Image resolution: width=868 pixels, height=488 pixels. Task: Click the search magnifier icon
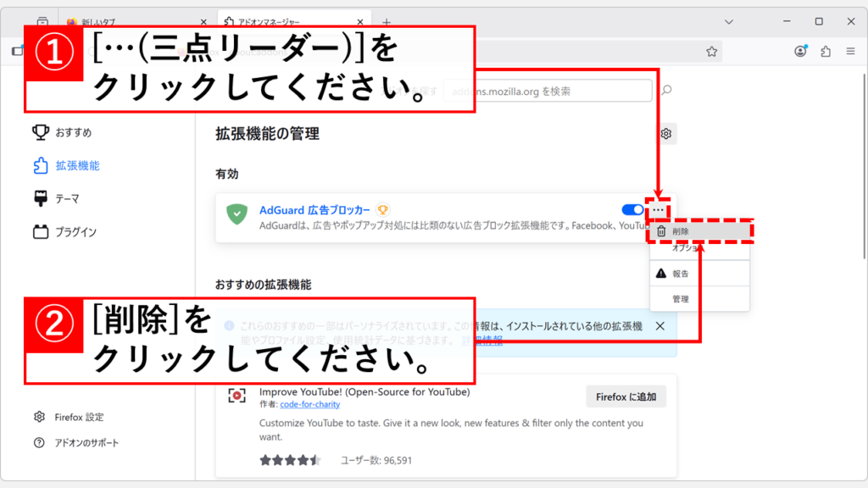pos(666,90)
